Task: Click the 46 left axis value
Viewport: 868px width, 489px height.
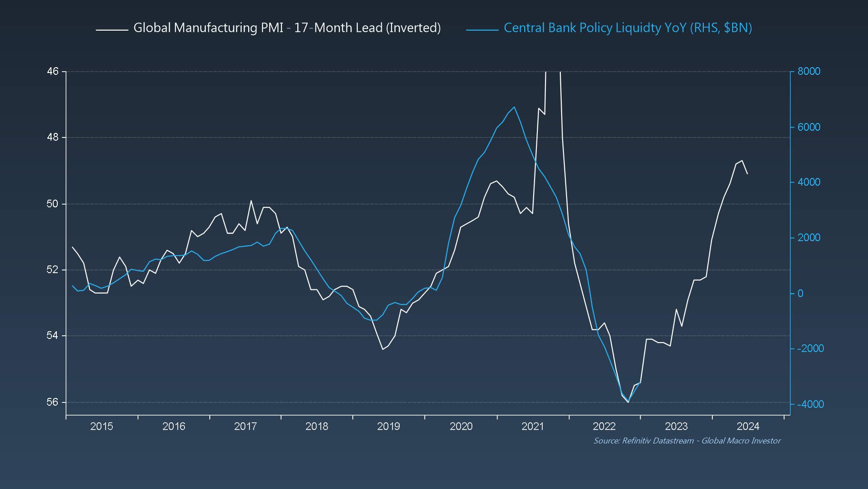Action: click(x=53, y=71)
